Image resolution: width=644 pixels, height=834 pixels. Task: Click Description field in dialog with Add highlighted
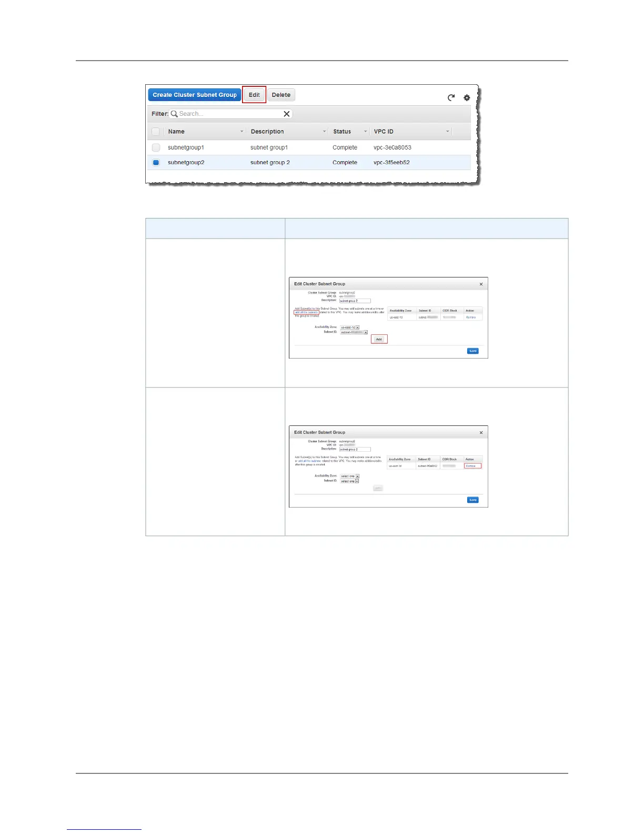(355, 301)
